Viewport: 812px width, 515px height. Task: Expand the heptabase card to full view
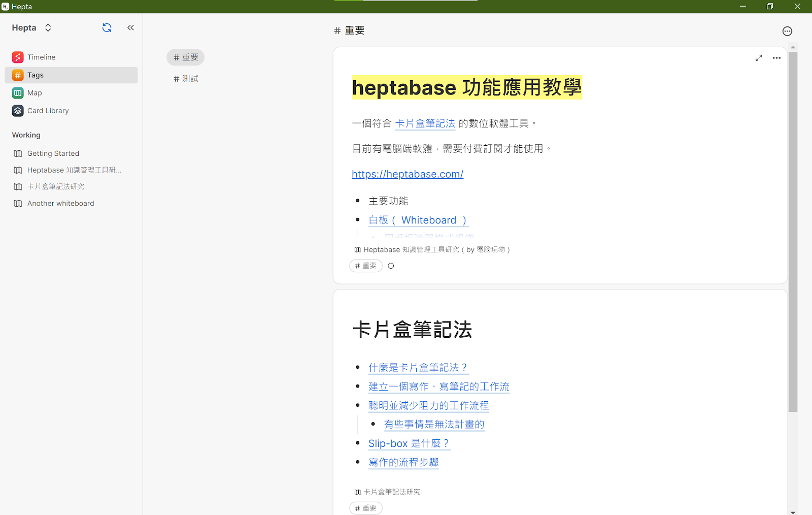click(759, 58)
